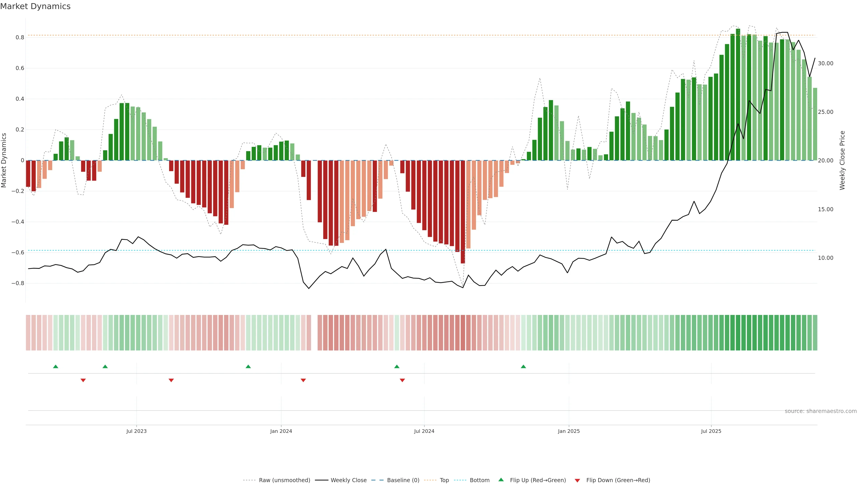Click the 30.00 price axis tick label
This screenshot has height=488, width=868.
coord(825,63)
